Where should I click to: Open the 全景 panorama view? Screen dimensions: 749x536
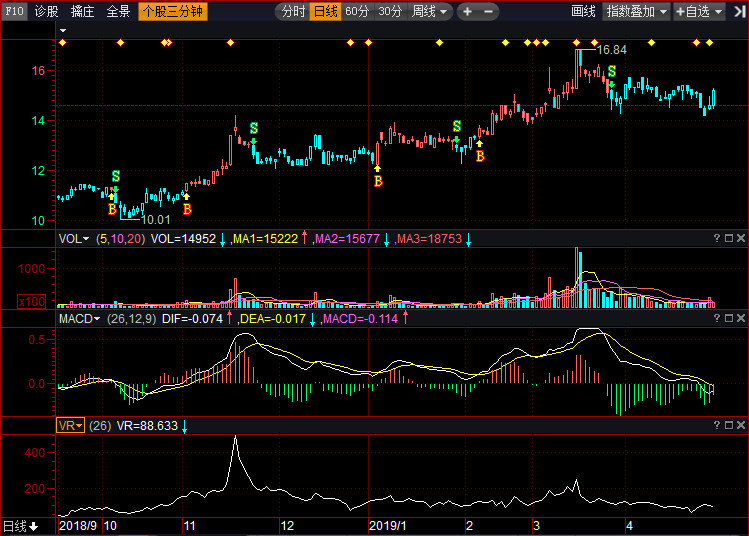(x=118, y=11)
